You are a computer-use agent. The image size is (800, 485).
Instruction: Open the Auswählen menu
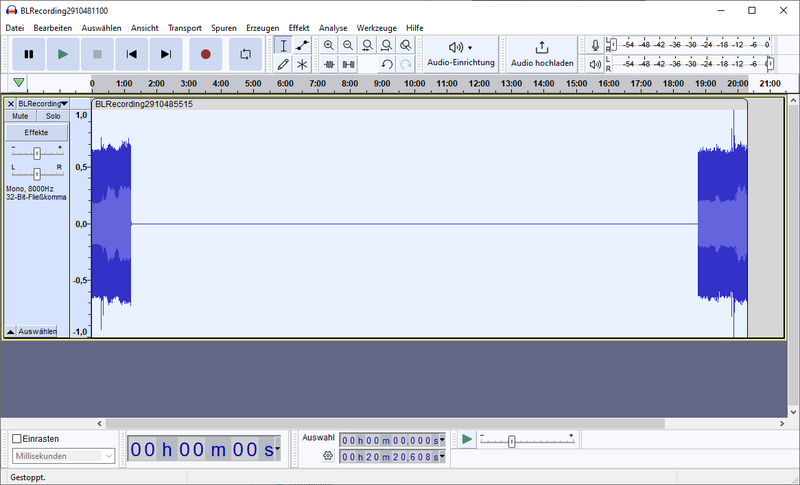[101, 28]
